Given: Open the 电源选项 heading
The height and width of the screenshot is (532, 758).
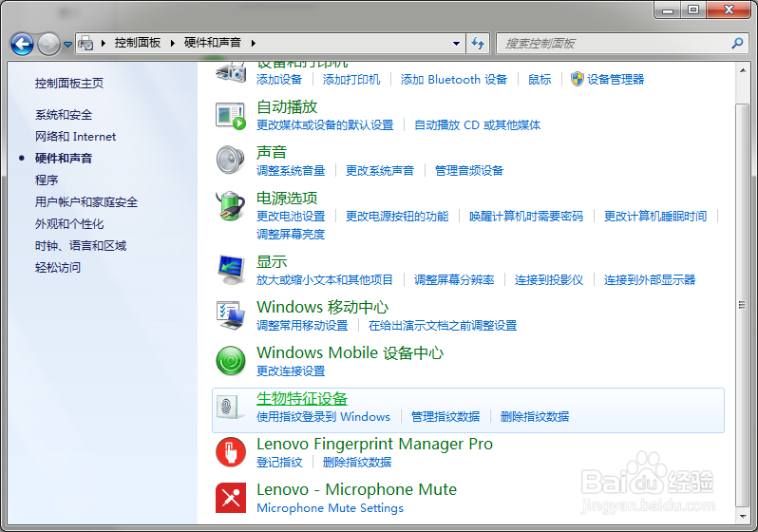Looking at the screenshot, I should tap(287, 198).
